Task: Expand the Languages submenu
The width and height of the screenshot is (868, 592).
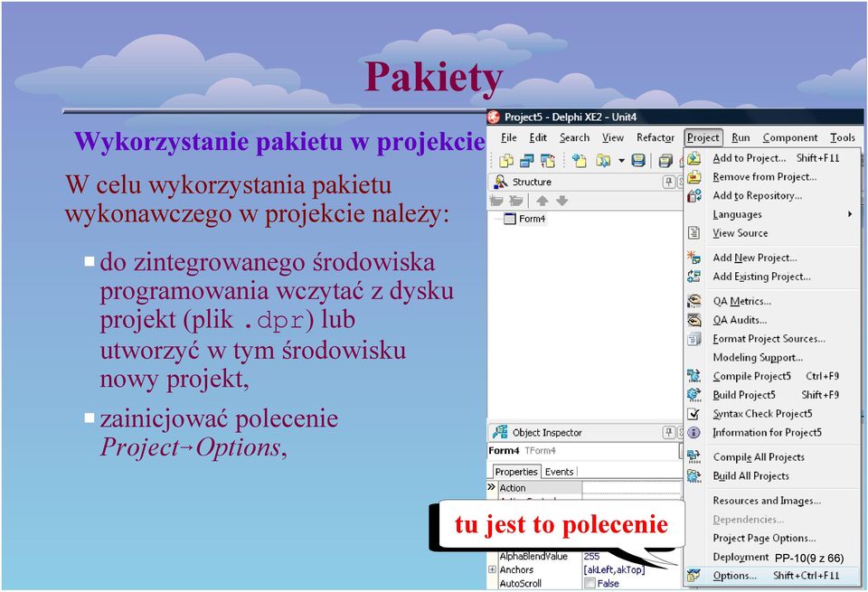Action: tap(771, 214)
